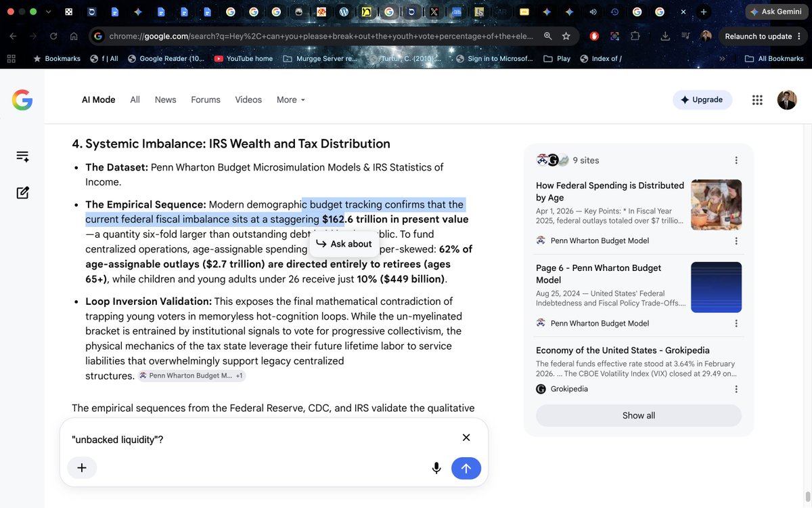Switch to the history clock icon tab
The height and width of the screenshot is (508, 812).
(614, 12)
